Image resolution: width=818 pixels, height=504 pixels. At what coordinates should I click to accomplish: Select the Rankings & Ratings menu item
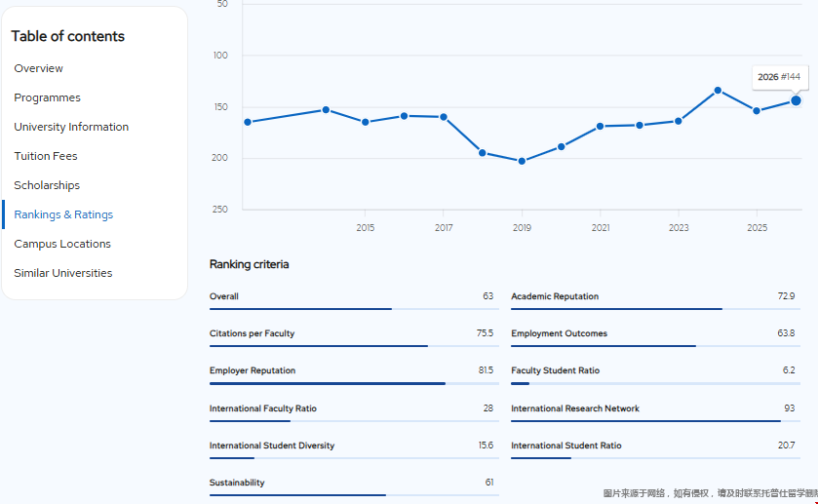63,214
